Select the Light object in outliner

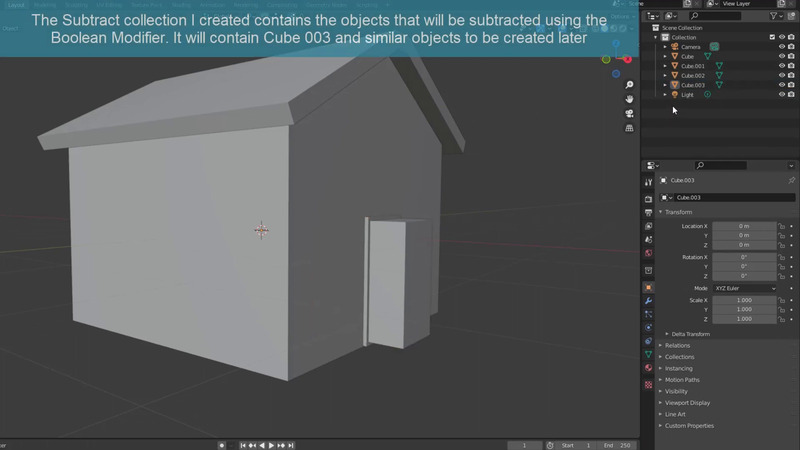pyautogui.click(x=687, y=94)
